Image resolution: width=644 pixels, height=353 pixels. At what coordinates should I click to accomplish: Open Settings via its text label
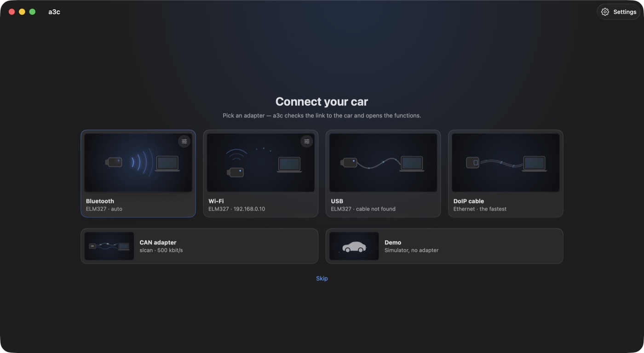click(625, 12)
